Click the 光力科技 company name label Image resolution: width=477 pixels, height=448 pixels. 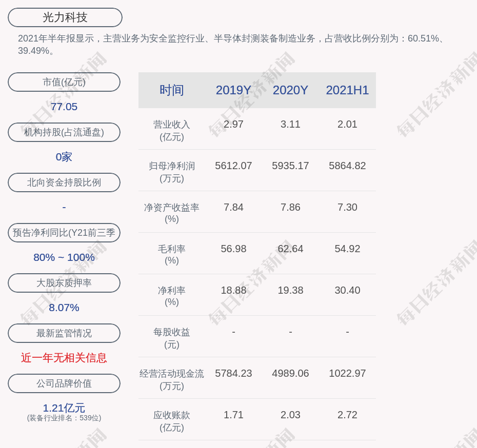pyautogui.click(x=65, y=17)
